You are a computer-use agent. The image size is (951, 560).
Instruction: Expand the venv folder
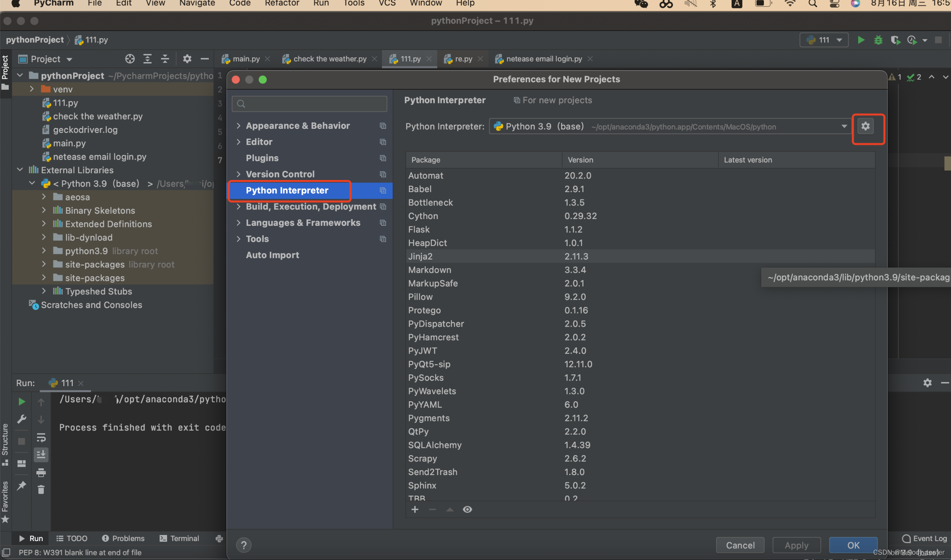point(32,89)
